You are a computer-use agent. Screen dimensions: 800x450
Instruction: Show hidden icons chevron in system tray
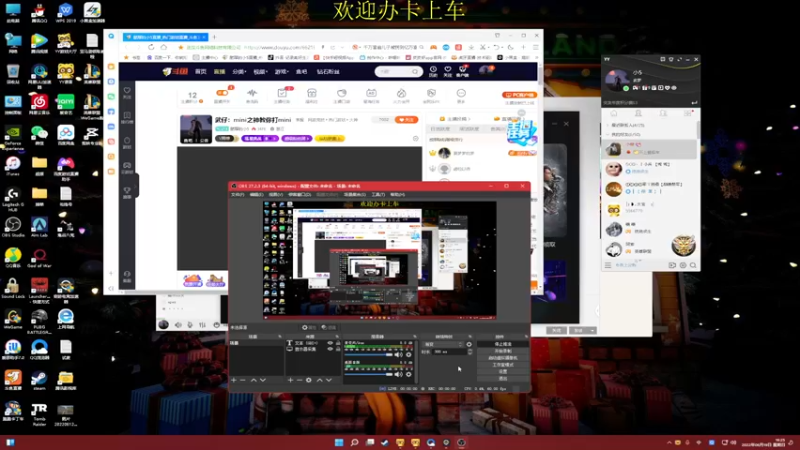click(x=669, y=442)
